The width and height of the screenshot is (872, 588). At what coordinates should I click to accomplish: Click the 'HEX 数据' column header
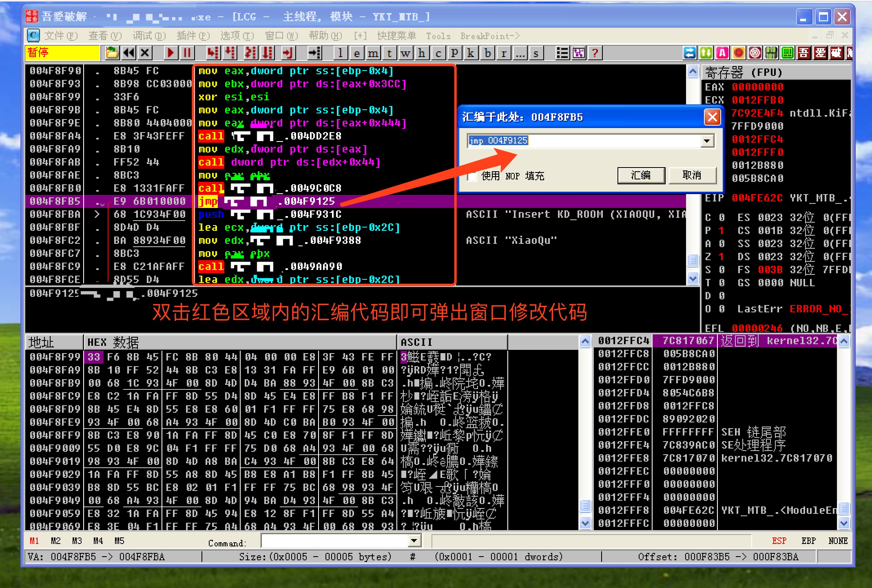pyautogui.click(x=240, y=342)
